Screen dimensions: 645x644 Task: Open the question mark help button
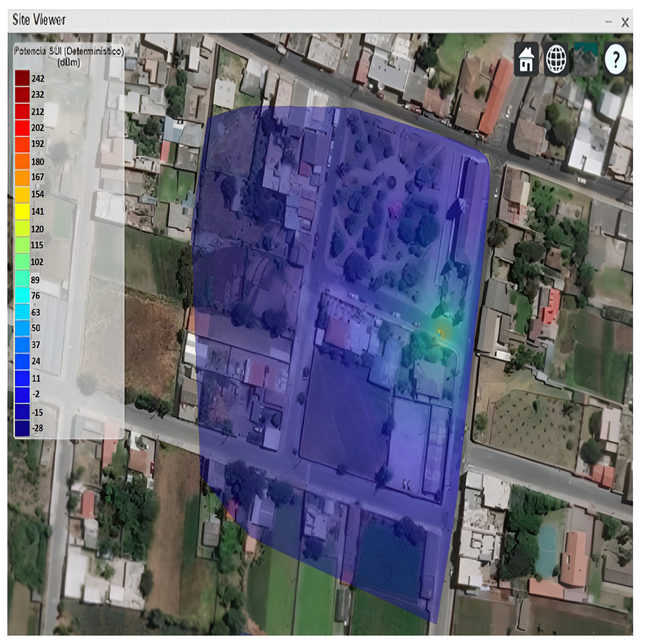tap(615, 59)
